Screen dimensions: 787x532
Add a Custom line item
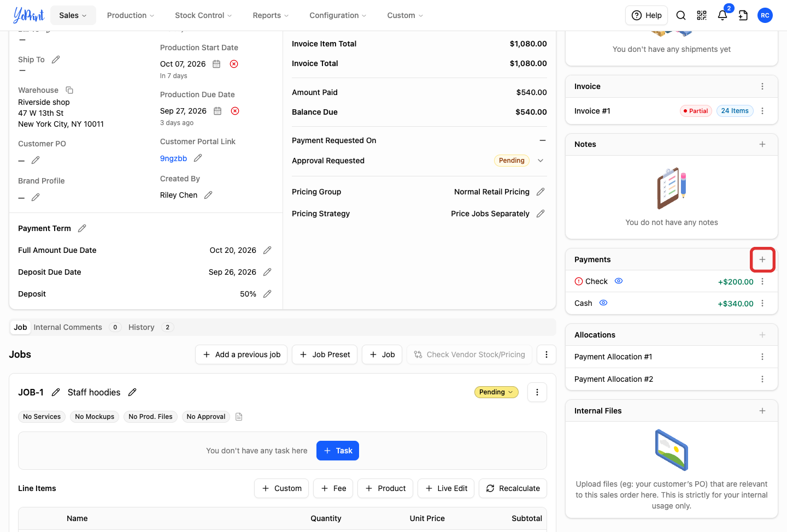pyautogui.click(x=281, y=488)
